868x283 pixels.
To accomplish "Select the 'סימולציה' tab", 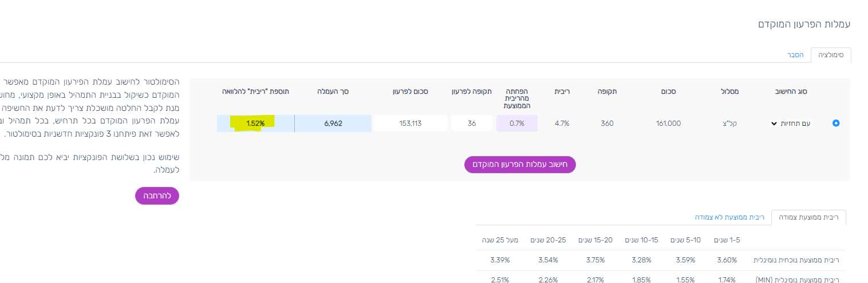I will point(831,55).
